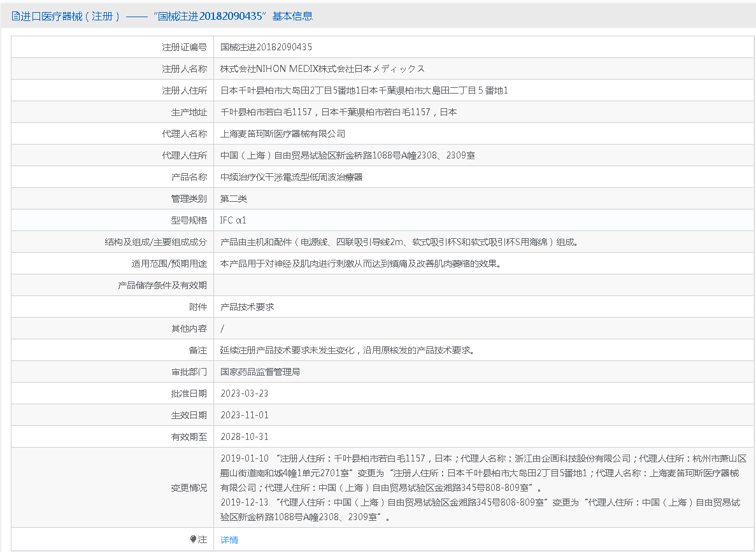This screenshot has width=756, height=552.
Task: Select the 产品名称 value 中频治疗仪
Action: (291, 177)
